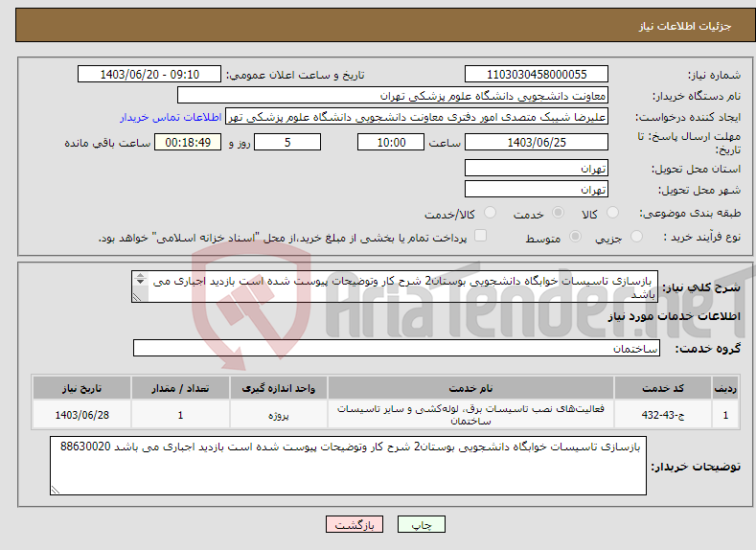
Task: Click the گروه خدمت field ساختمان
Action: coord(397,348)
